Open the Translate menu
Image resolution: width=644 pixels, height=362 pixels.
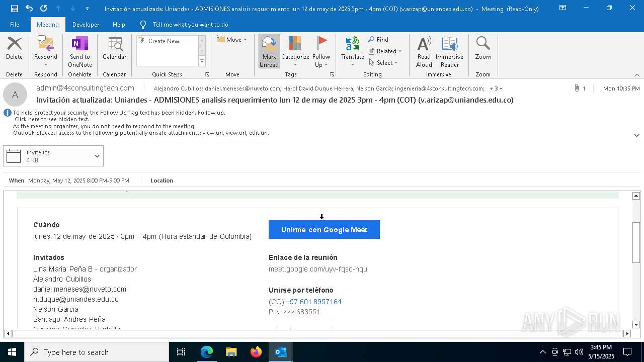click(x=353, y=51)
